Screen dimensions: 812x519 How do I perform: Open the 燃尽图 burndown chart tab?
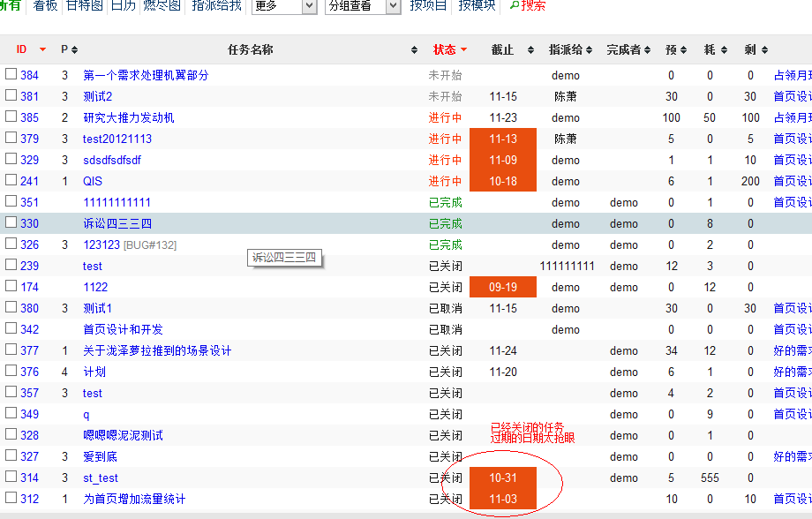pyautogui.click(x=162, y=5)
